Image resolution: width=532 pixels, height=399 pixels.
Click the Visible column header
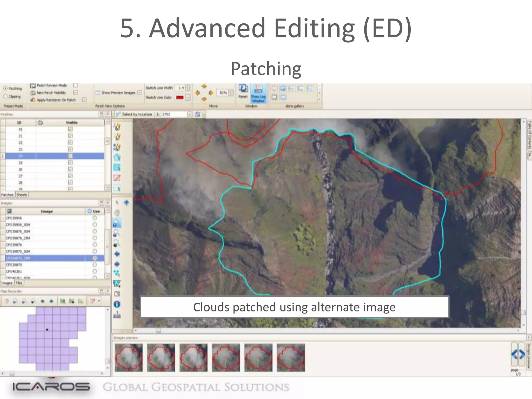[72, 122]
